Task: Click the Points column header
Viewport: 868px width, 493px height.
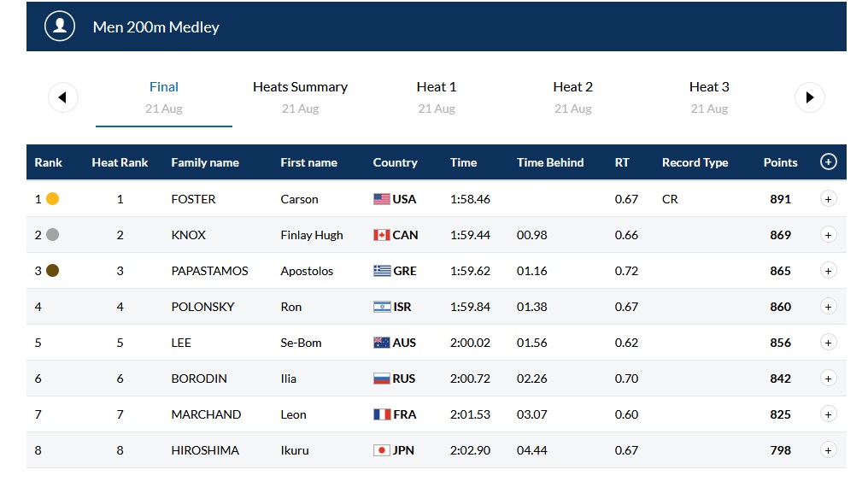Action: 780,162
